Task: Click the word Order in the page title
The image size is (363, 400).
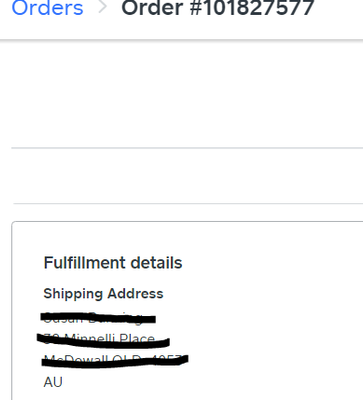Action: (152, 7)
